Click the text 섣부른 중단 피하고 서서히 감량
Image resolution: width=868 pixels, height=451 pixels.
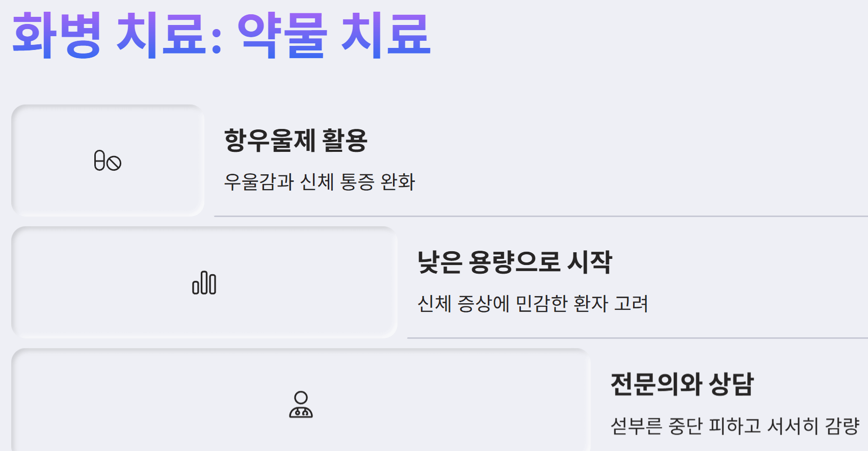click(735, 426)
